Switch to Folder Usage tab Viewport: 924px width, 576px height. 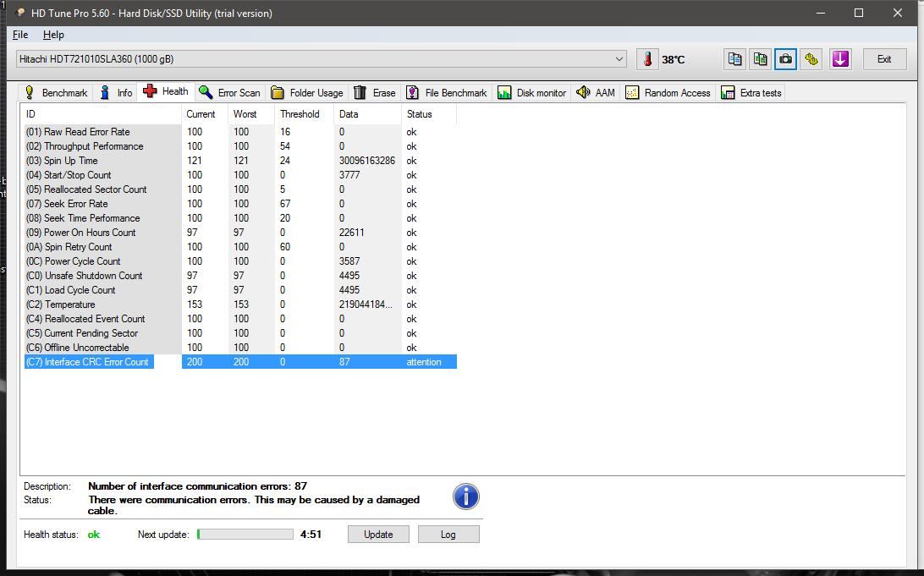coord(307,92)
